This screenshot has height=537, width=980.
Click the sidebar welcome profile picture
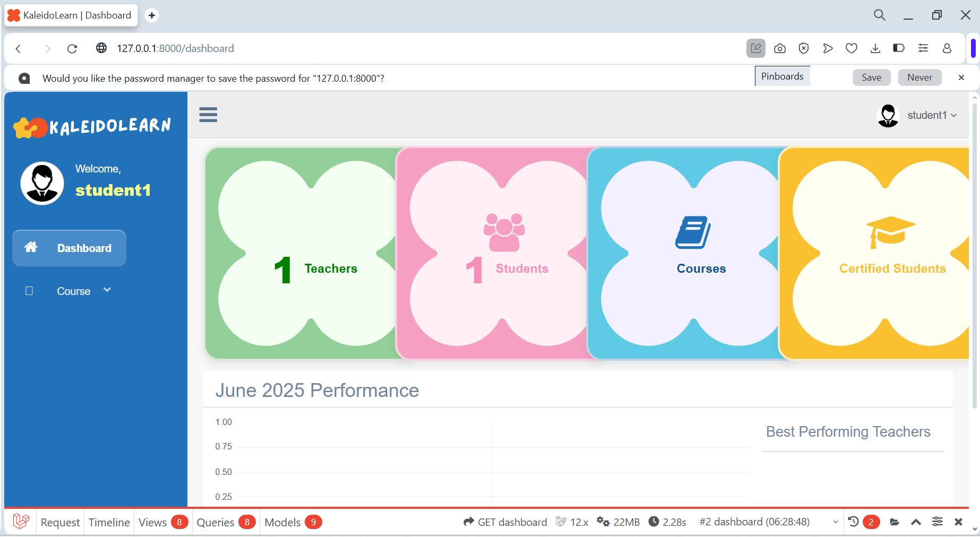42,183
